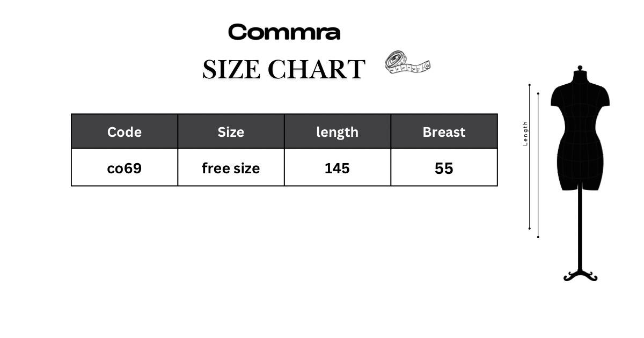Click the 145 length value cell
The image size is (644, 338).
pyautogui.click(x=338, y=168)
